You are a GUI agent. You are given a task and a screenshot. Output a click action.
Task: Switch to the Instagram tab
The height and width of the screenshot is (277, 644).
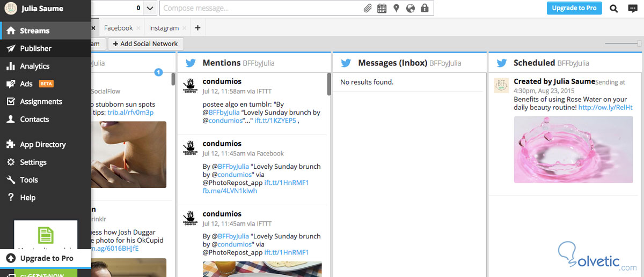(164, 28)
